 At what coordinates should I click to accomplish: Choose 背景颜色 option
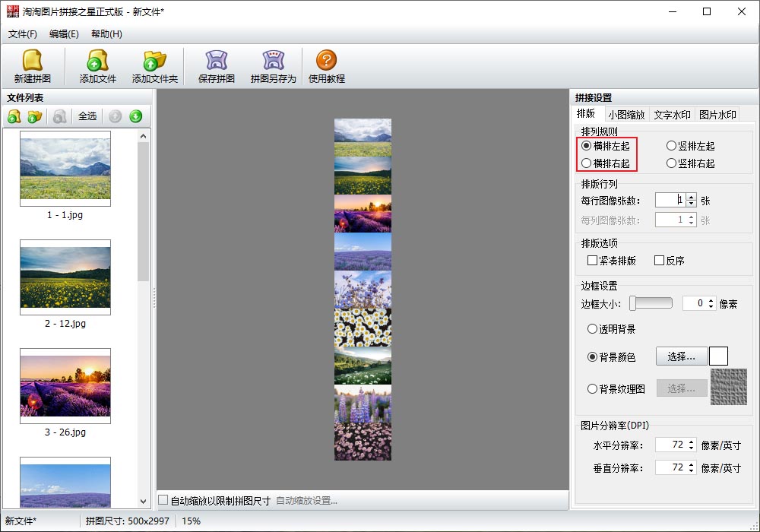tap(611, 357)
